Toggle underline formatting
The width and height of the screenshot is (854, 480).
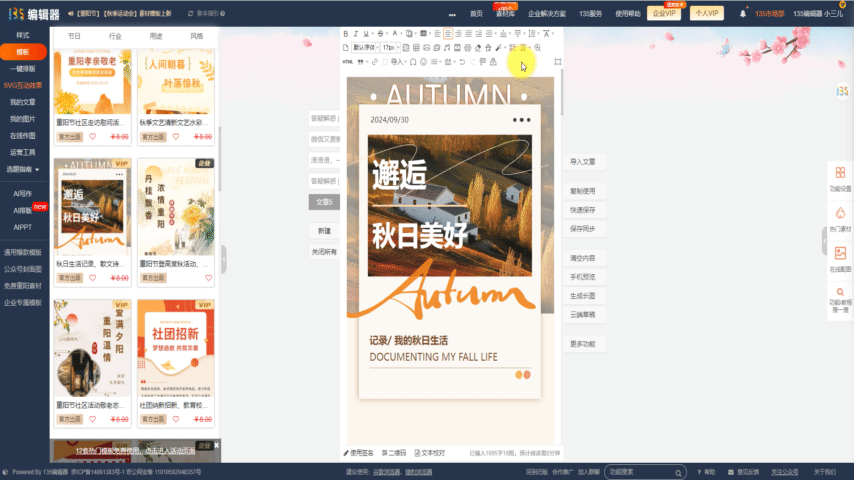coord(366,34)
